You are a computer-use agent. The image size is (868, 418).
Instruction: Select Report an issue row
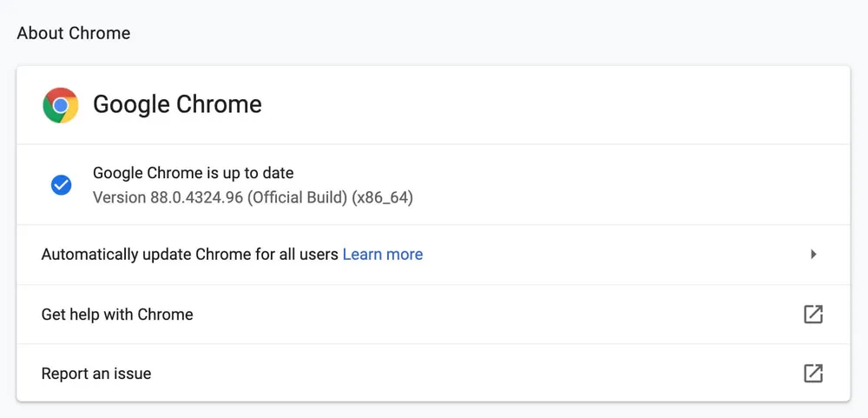pyautogui.click(x=433, y=373)
